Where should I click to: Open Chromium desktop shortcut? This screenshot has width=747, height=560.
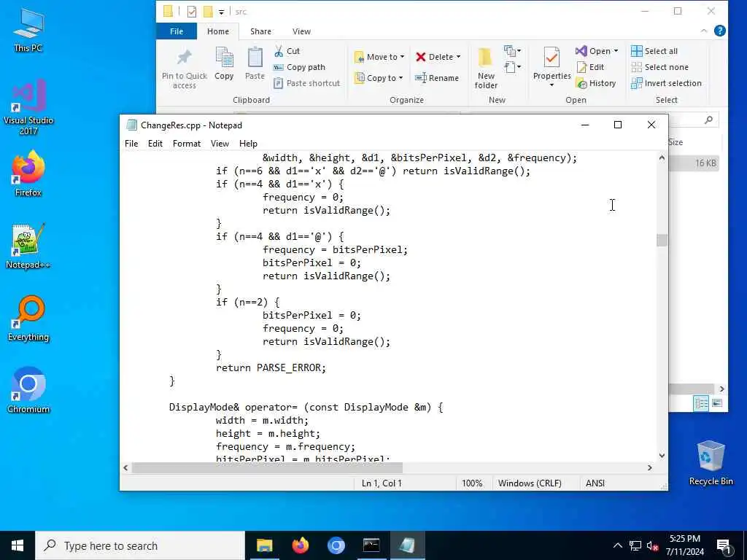(28, 391)
